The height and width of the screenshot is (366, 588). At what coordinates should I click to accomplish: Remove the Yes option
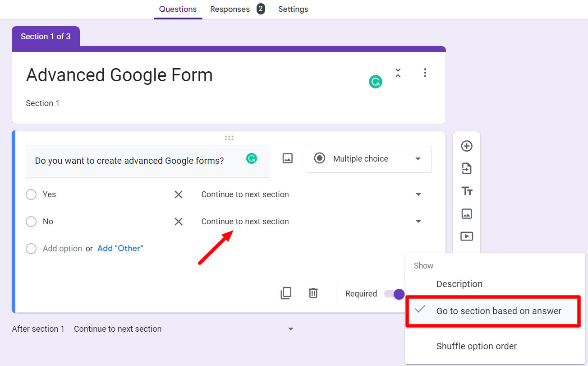click(x=179, y=195)
